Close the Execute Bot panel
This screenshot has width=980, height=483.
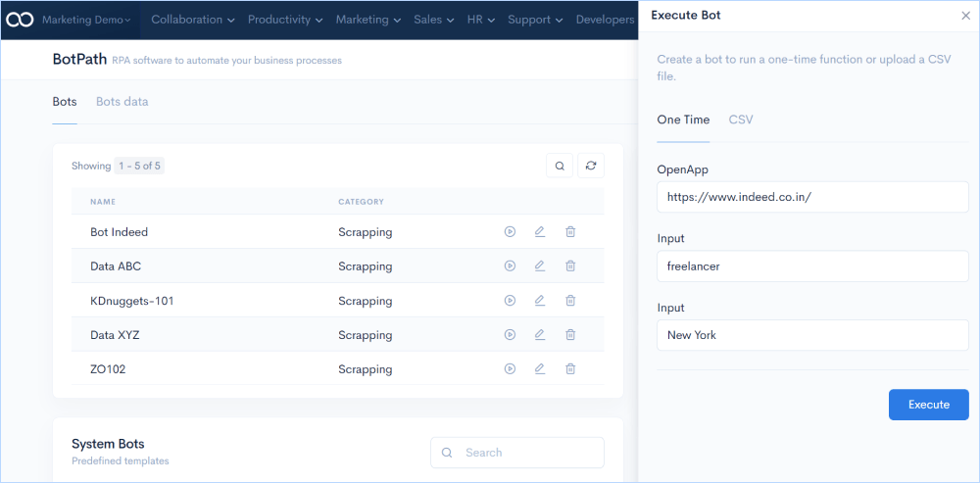pos(965,16)
